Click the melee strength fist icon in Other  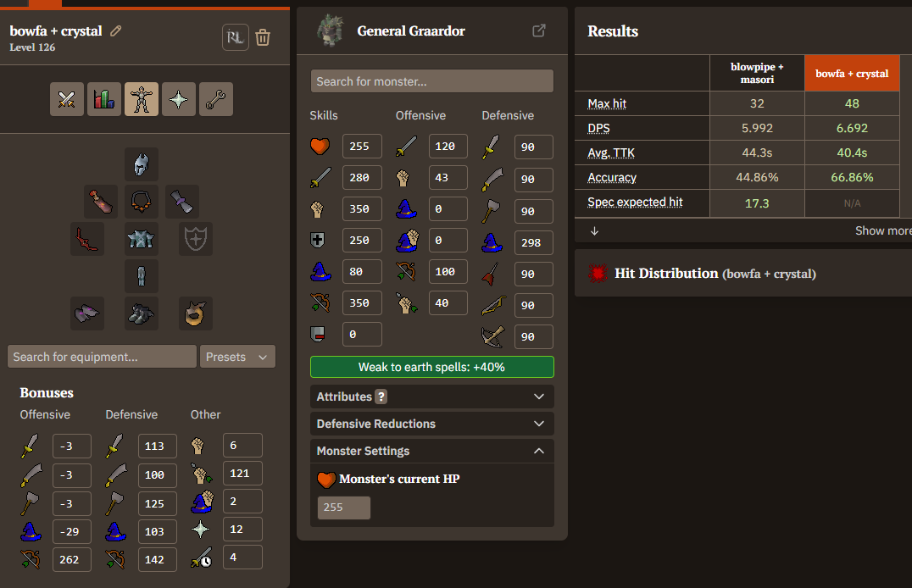tap(198, 446)
